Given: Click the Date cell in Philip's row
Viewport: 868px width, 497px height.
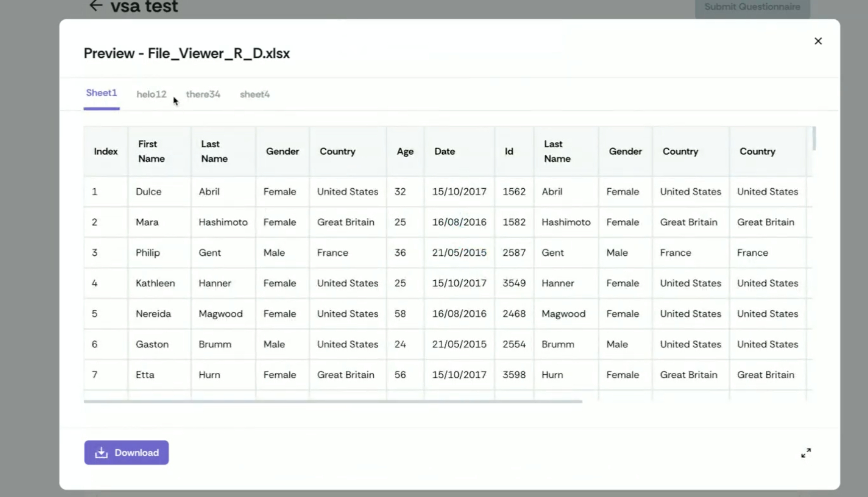Looking at the screenshot, I should pos(459,253).
